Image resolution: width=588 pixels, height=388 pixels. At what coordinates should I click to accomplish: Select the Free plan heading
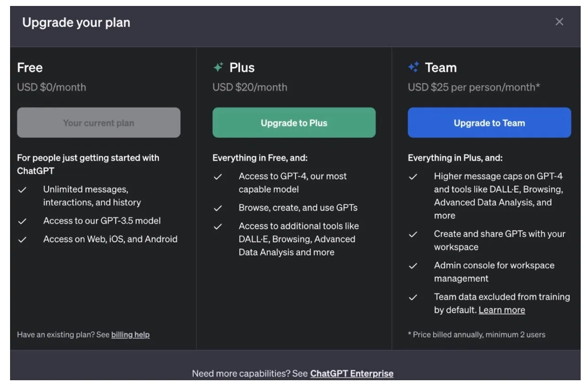29,67
